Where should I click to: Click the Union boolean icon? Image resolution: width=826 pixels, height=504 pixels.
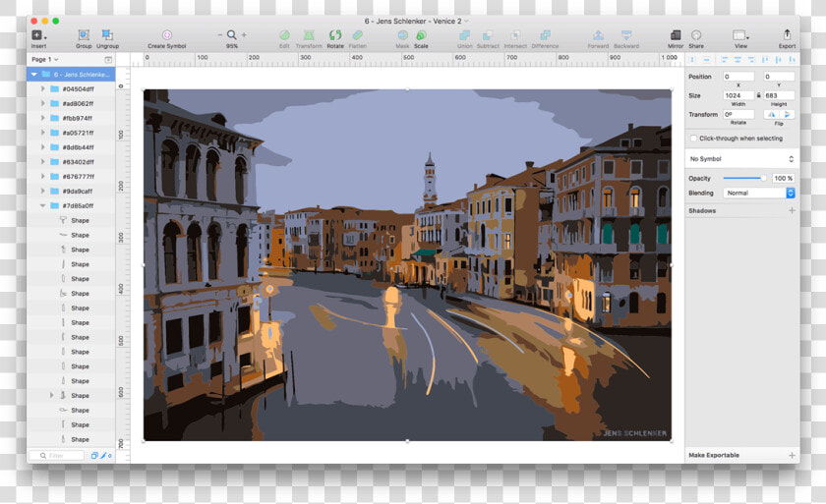(x=464, y=34)
